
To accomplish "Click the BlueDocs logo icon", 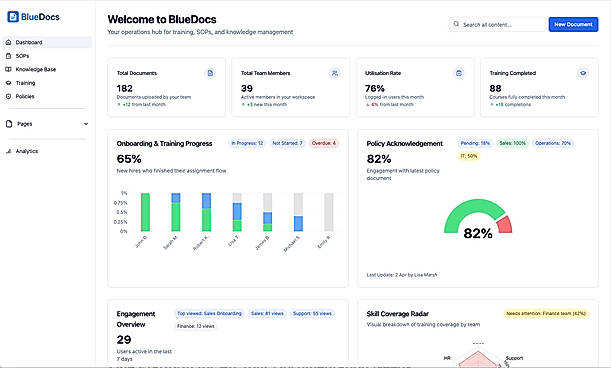I will tap(13, 17).
